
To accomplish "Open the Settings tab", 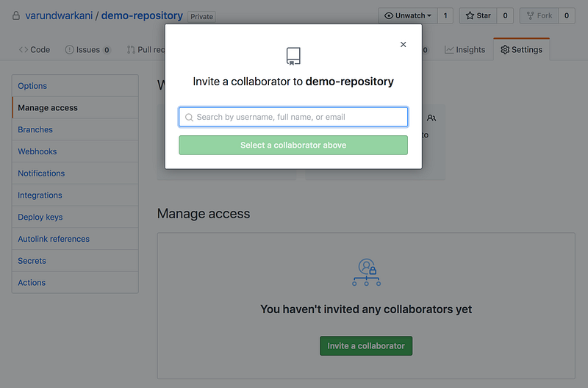I will 522,50.
